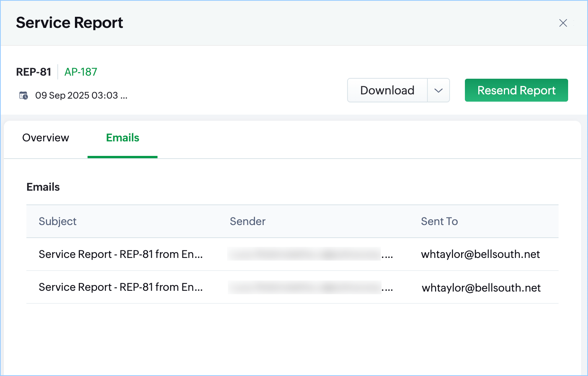
Task: Click the green Resend Report button
Action: (x=516, y=91)
